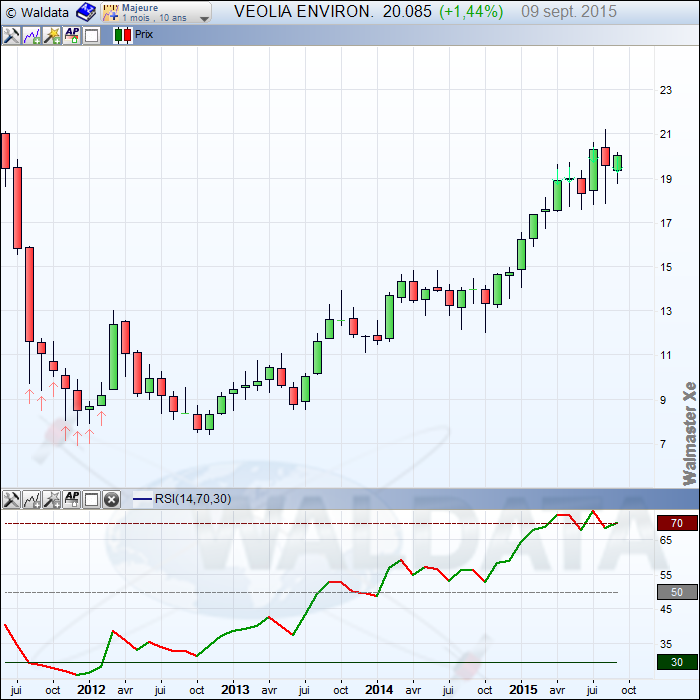This screenshot has width=700, height=700.
Task: Add an indicator to the price chart
Action: click(32, 35)
